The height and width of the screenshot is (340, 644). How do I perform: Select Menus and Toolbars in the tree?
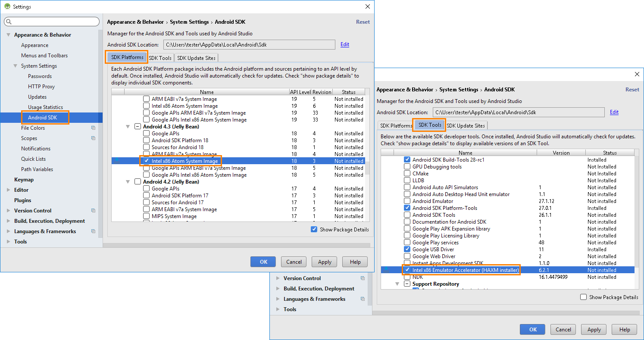44,56
